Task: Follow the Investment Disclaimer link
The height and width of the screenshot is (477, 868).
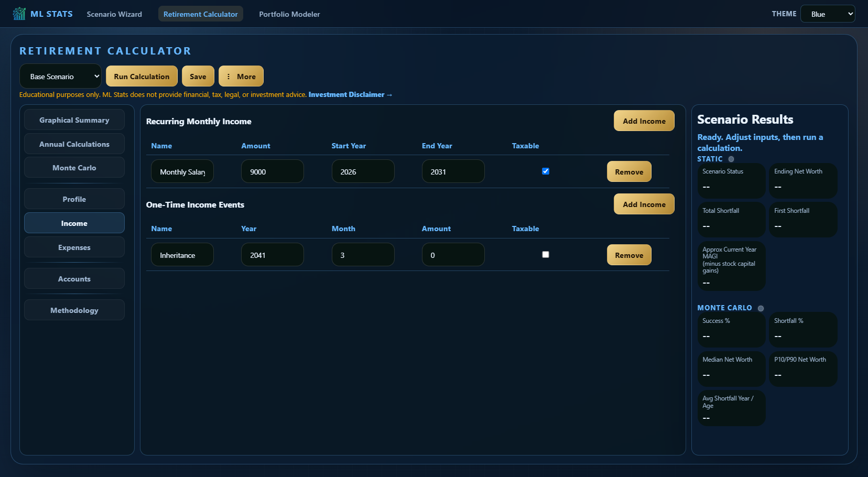Action: pos(350,95)
